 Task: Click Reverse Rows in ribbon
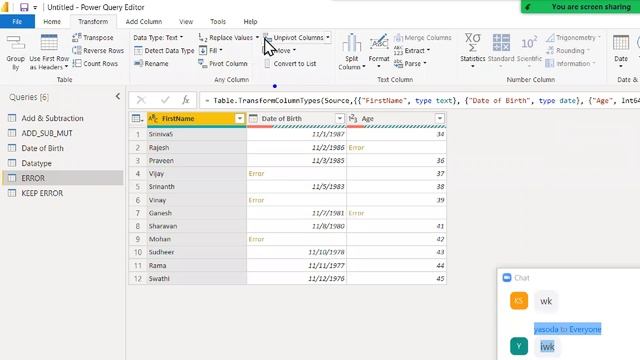pyautogui.click(x=98, y=51)
